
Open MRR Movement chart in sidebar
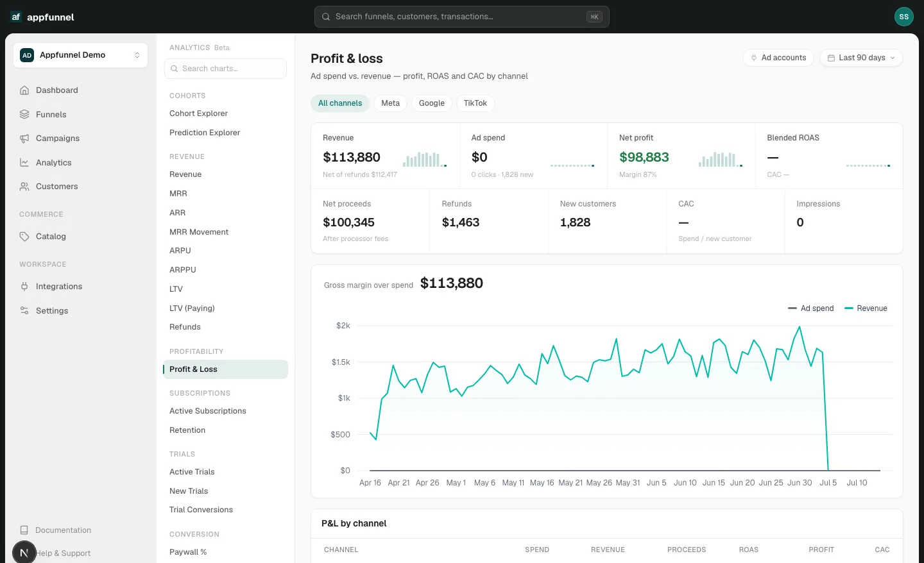pos(199,232)
